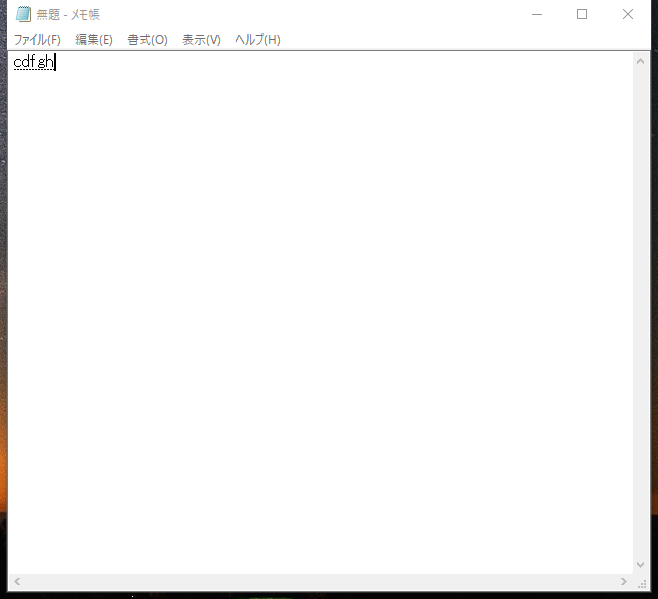Close the メモ帳 window
Image resolution: width=658 pixels, height=599 pixels.
point(628,14)
